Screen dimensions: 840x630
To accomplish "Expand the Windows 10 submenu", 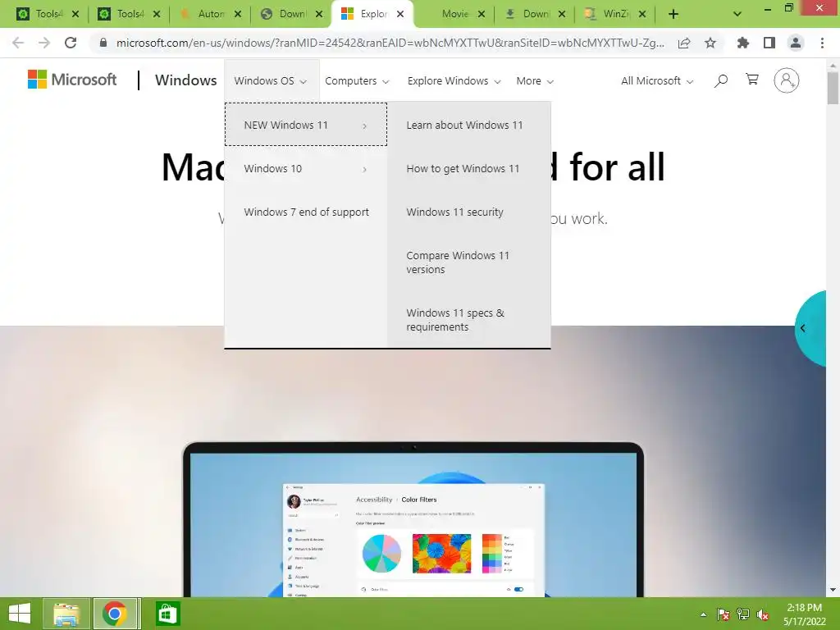I will [306, 168].
